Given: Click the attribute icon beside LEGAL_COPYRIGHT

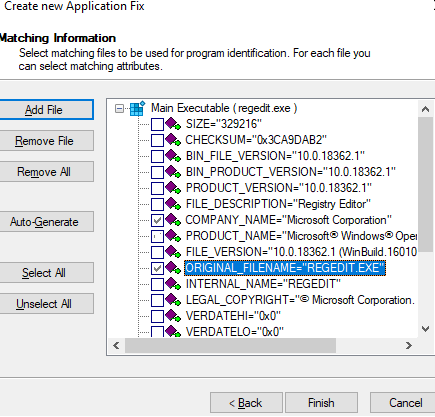Looking at the screenshot, I should (x=173, y=300).
